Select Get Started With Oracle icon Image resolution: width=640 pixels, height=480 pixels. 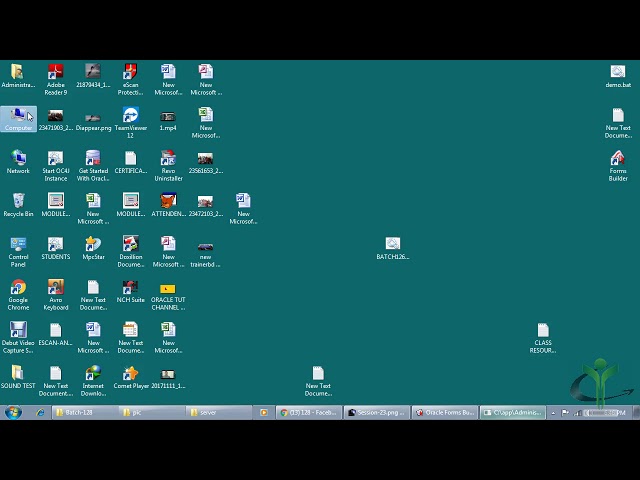[93, 166]
